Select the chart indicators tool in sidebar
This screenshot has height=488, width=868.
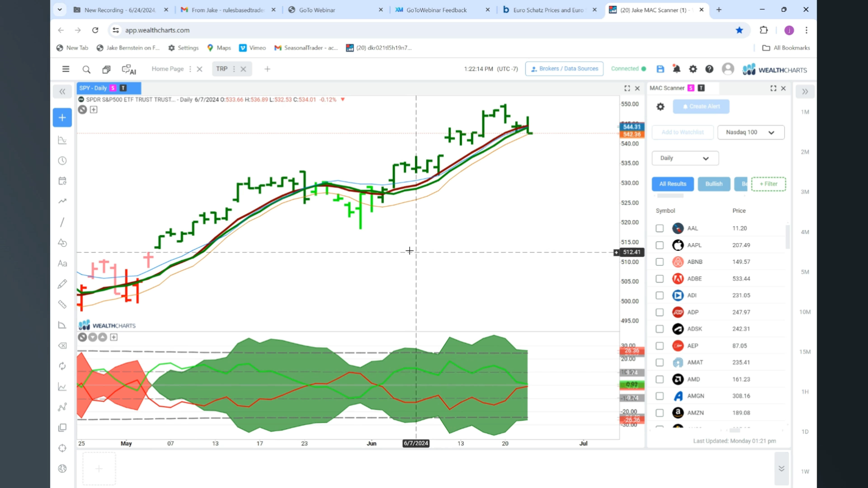click(x=62, y=141)
